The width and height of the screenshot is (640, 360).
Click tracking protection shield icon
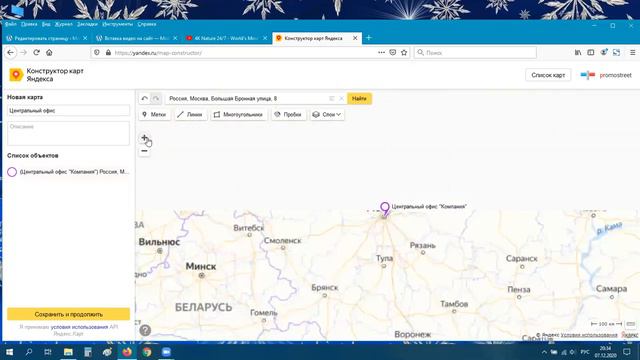pos(97,53)
